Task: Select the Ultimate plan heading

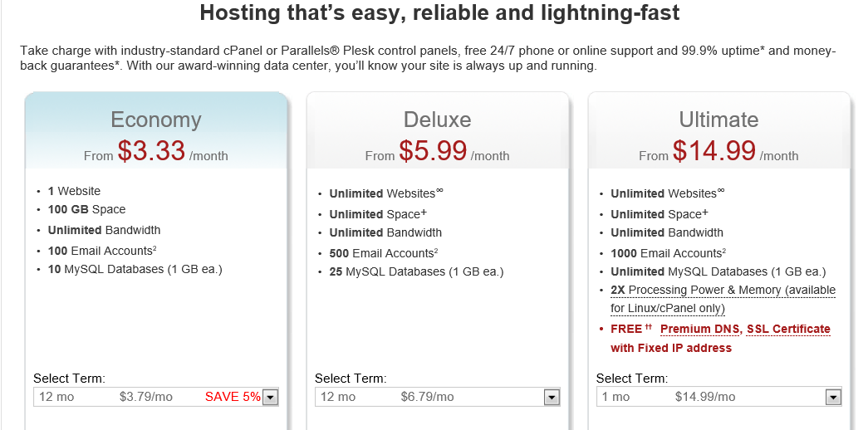Action: click(x=718, y=120)
